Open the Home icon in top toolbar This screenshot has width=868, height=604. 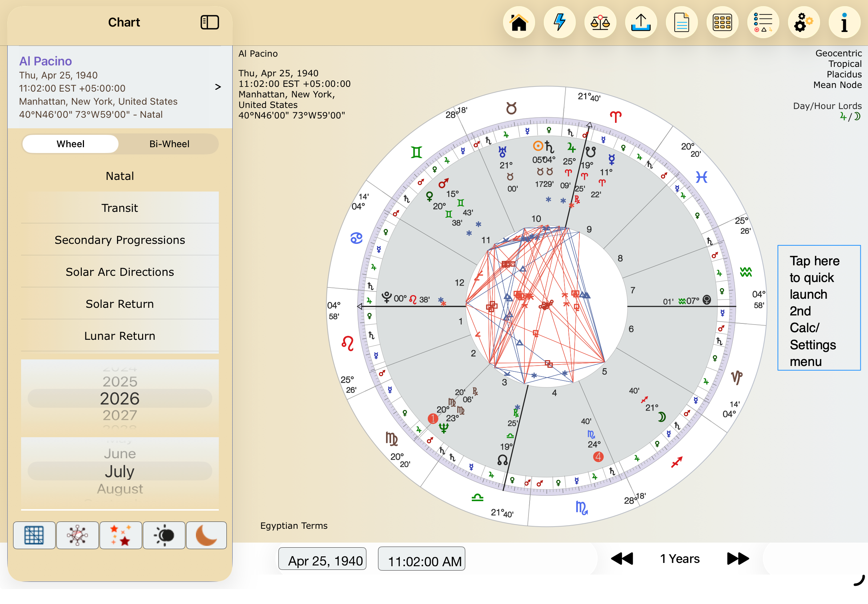519,23
